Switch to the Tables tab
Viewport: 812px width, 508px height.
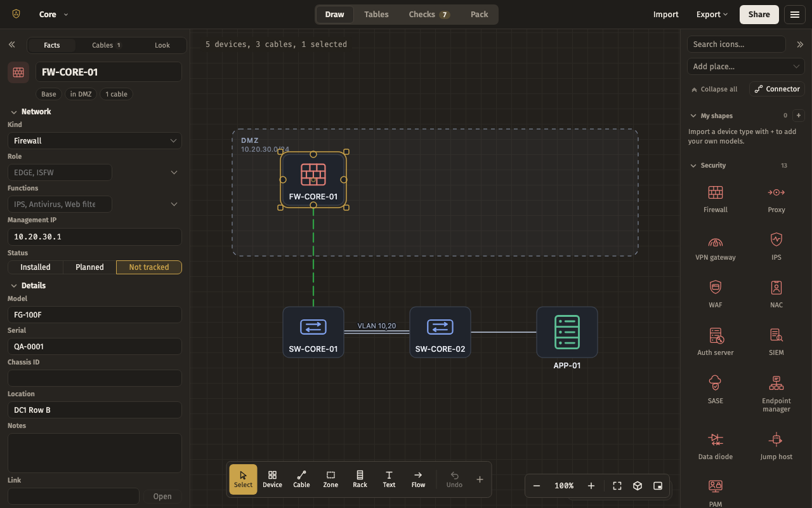(x=376, y=15)
